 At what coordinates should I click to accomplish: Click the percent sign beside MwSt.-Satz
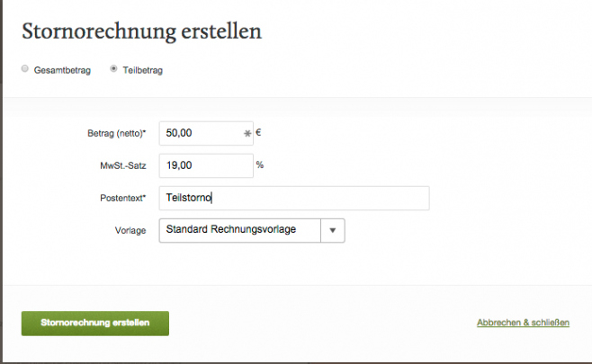pyautogui.click(x=260, y=165)
